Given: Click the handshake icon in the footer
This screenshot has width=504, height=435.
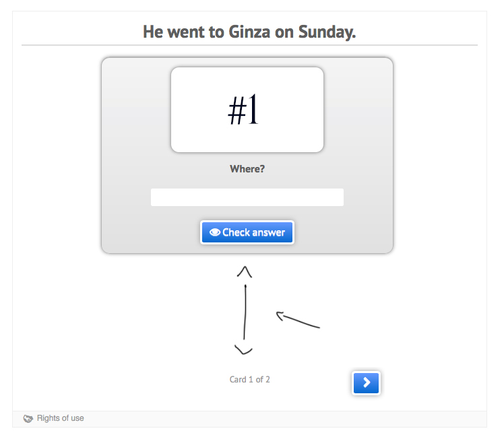Looking at the screenshot, I should pyautogui.click(x=28, y=419).
